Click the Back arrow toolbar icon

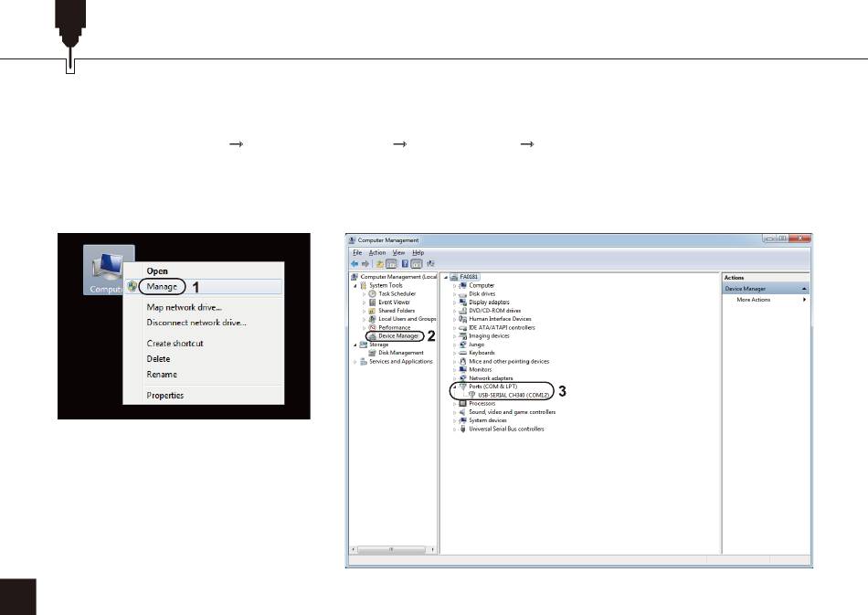[355, 264]
